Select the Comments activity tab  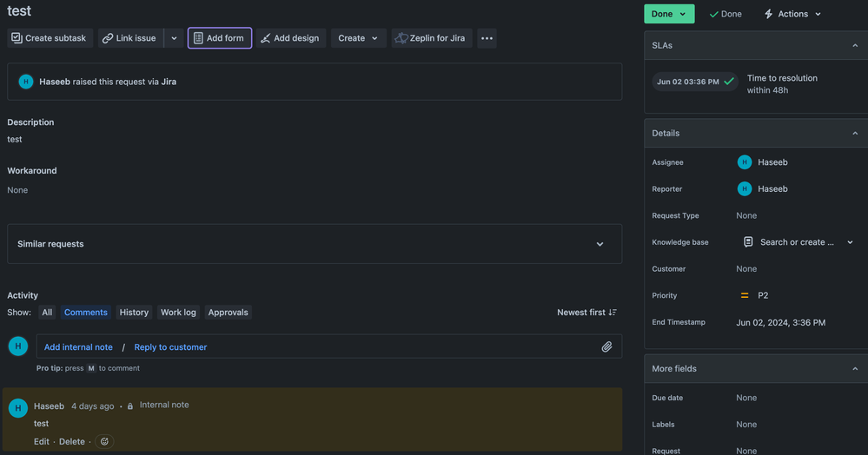pyautogui.click(x=86, y=313)
